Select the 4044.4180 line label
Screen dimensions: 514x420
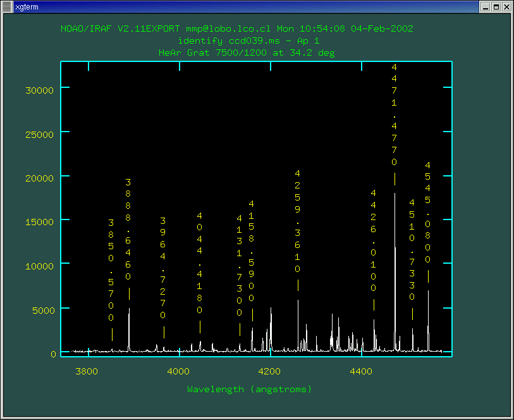[x=200, y=263]
